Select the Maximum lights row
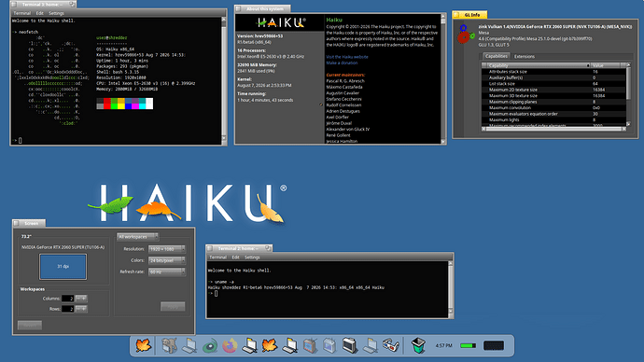 554,119
